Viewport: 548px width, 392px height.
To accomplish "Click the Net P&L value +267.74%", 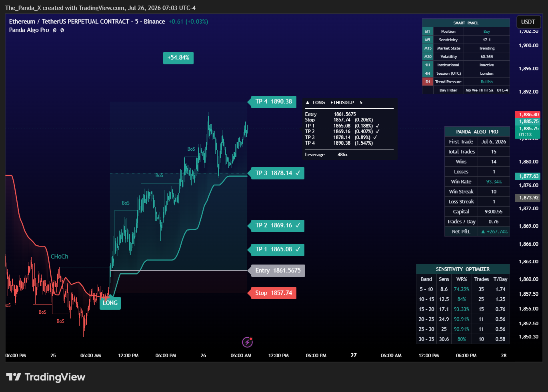I will [x=494, y=232].
